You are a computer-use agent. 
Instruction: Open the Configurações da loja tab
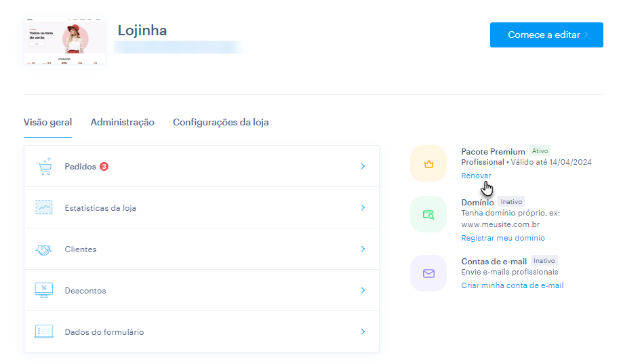pos(220,122)
